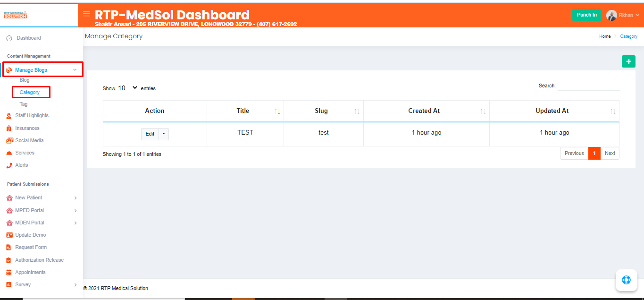The width and height of the screenshot is (644, 300).
Task: Click the Authorization Release clipboard icon
Action: click(9, 260)
